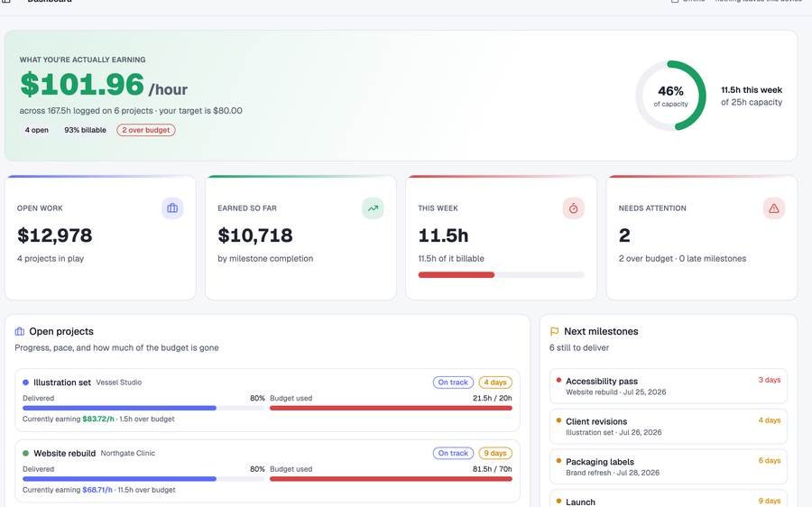
Task: Click 'Illustration set · Jul 26, 2026' text
Action: click(614, 432)
